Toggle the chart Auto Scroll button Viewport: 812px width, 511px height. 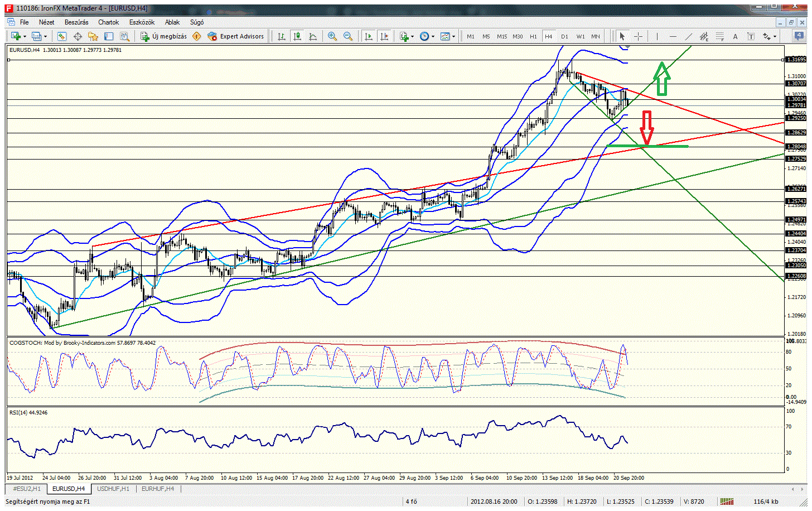coord(368,36)
